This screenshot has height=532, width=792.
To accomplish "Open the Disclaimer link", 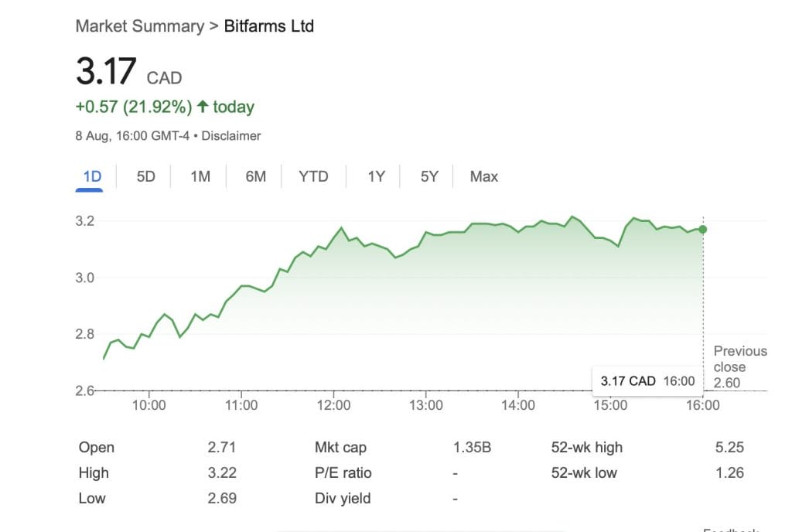I will pos(233,136).
